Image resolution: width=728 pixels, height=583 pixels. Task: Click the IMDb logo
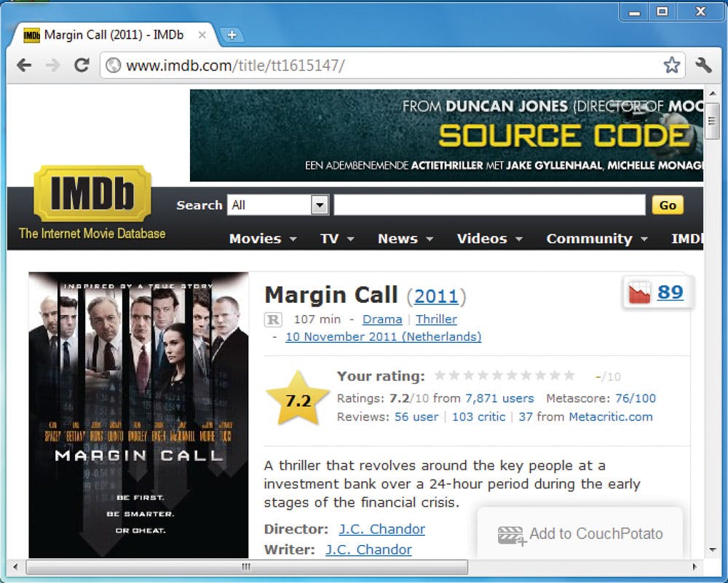tap(92, 193)
